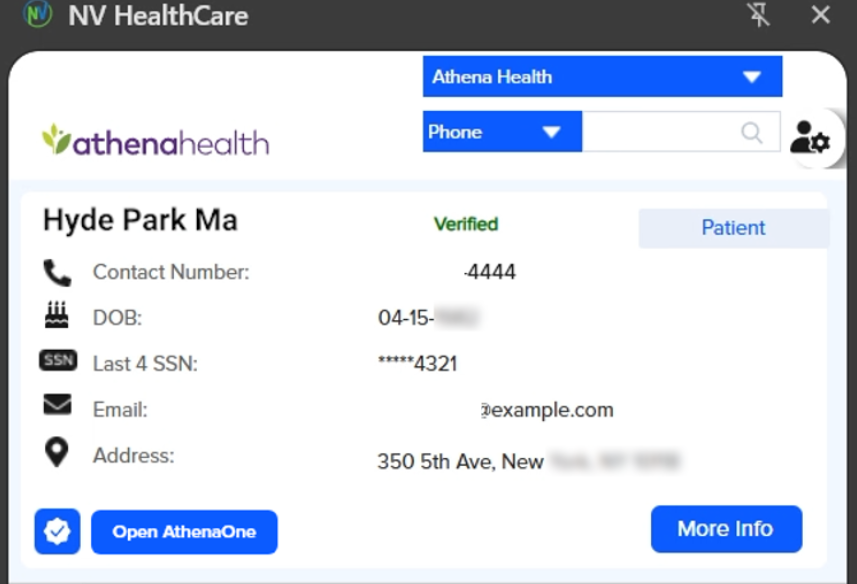Click the Contact Number label

pyautogui.click(x=171, y=272)
